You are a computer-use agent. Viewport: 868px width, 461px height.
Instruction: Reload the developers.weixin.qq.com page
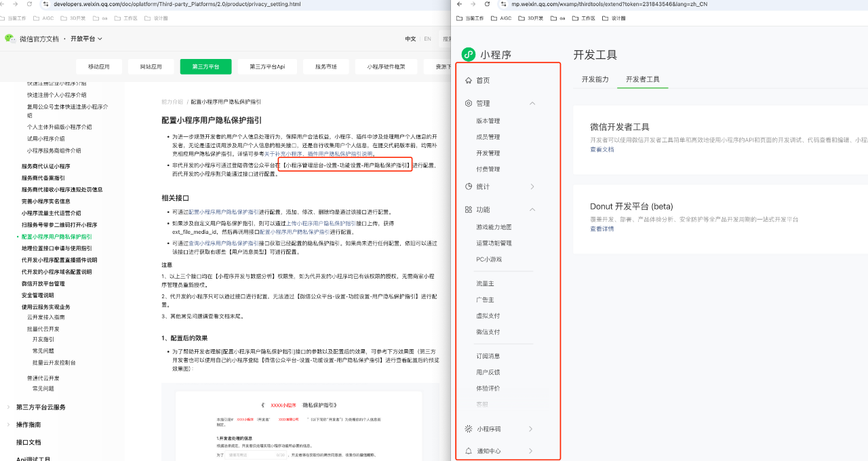28,3
